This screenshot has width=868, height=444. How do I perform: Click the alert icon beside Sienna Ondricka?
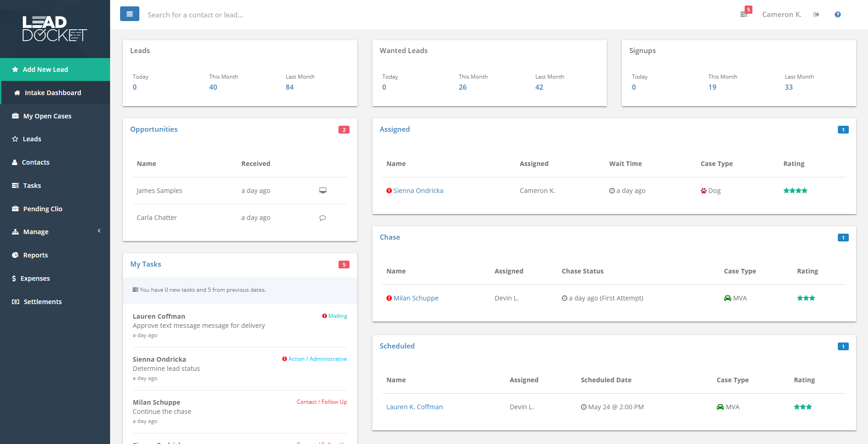click(x=389, y=190)
